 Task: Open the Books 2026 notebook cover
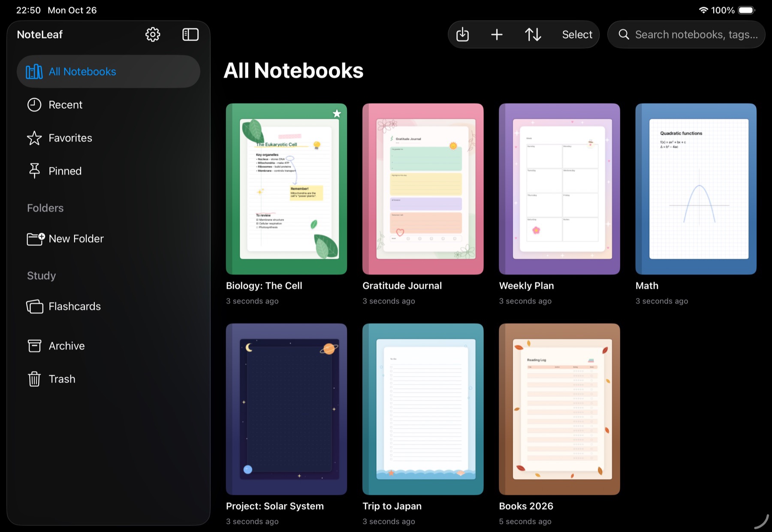(559, 409)
